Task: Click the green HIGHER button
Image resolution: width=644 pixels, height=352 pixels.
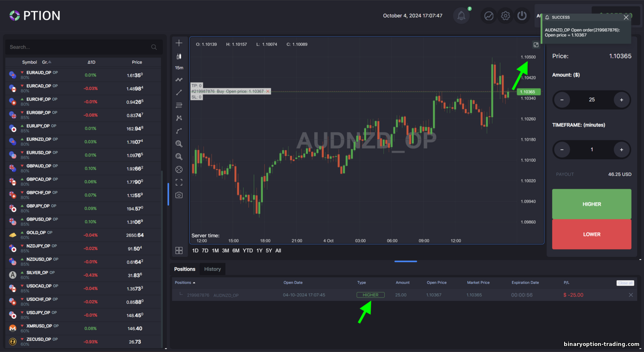Action: coord(592,204)
